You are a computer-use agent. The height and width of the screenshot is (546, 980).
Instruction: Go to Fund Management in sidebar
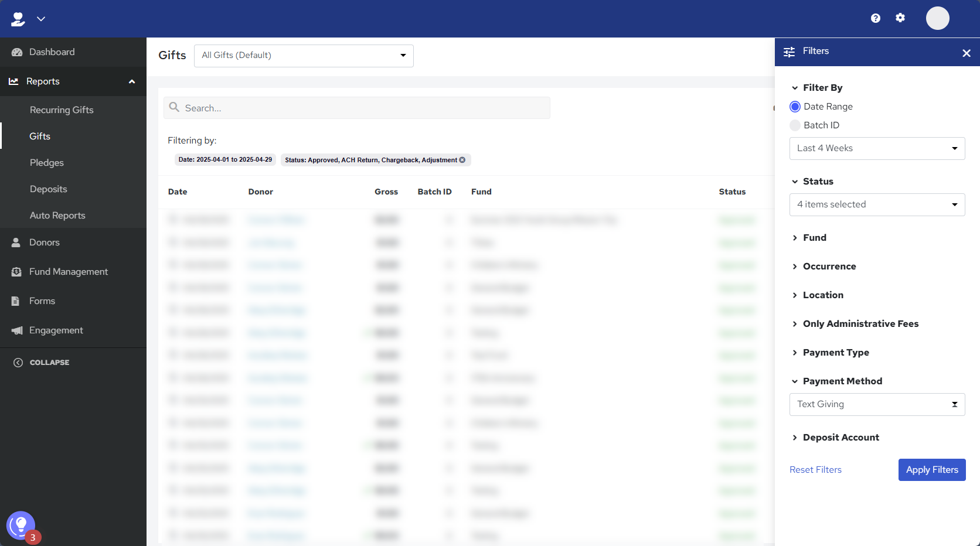click(x=69, y=272)
